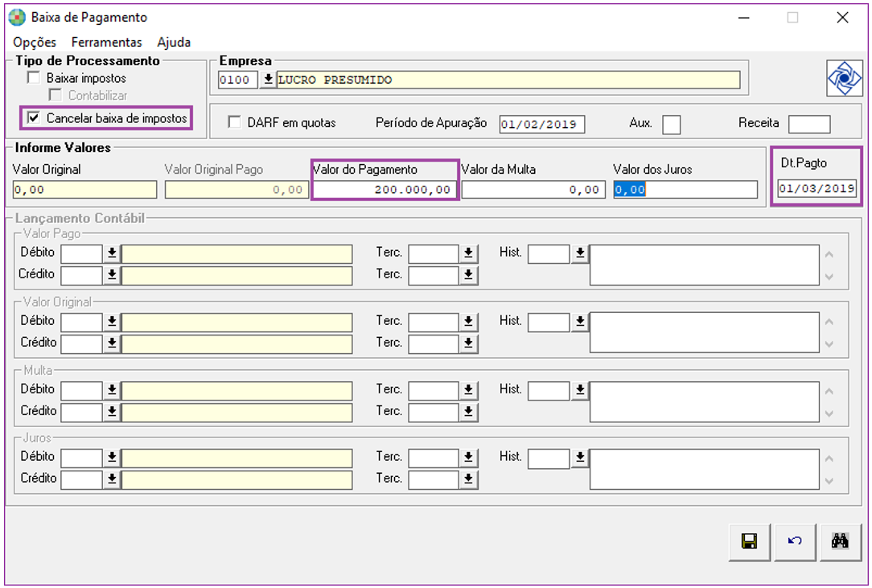Click the blue swirl logo icon
Screen dimensions: 872x588
point(844,79)
